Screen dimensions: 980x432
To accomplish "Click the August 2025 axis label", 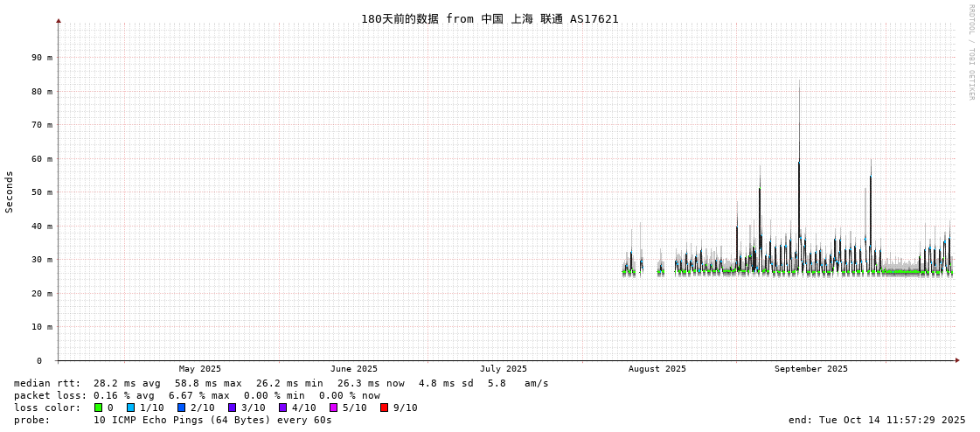I will (x=657, y=369).
